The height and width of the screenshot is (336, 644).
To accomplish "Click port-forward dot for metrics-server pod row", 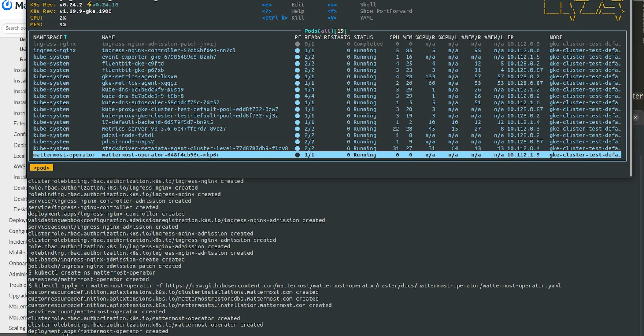I will [x=297, y=129].
